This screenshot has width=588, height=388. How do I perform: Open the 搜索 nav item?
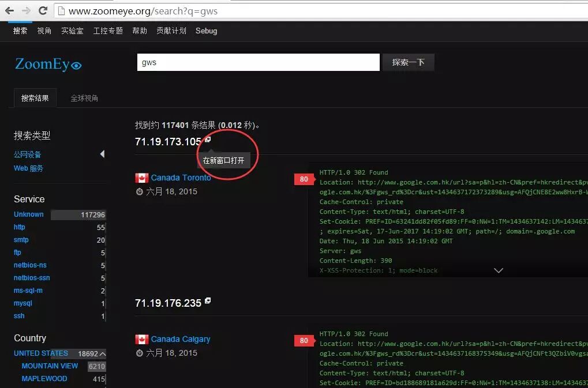20,31
